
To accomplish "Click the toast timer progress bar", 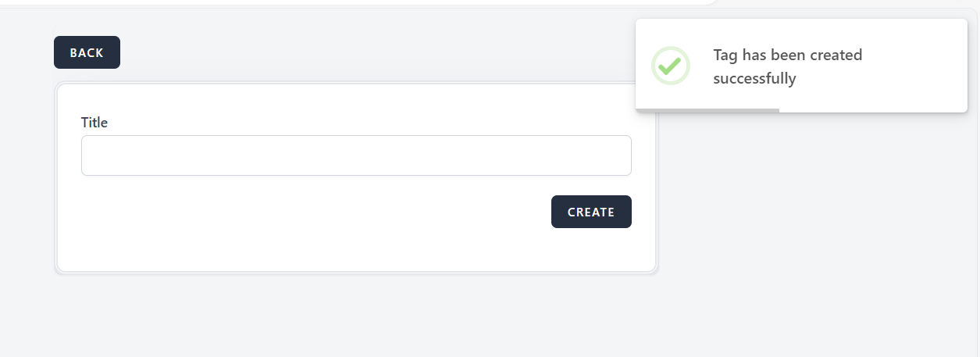I will click(x=707, y=110).
